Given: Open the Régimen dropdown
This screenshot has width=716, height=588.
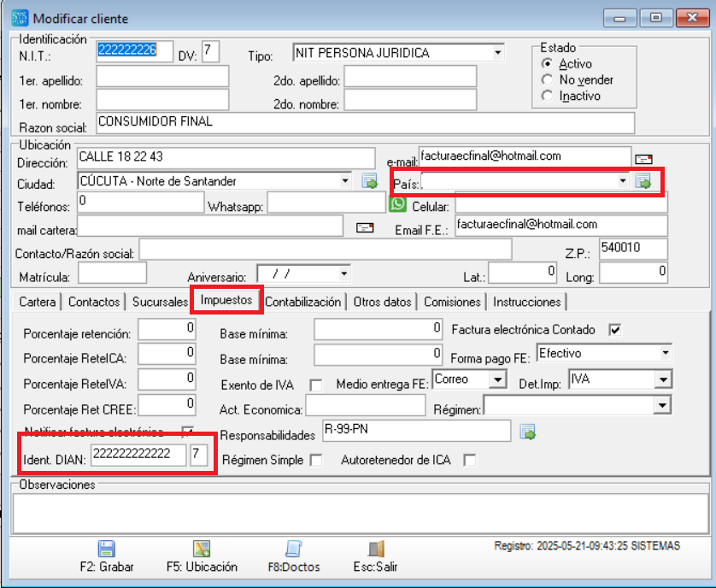Looking at the screenshot, I should point(662,405).
